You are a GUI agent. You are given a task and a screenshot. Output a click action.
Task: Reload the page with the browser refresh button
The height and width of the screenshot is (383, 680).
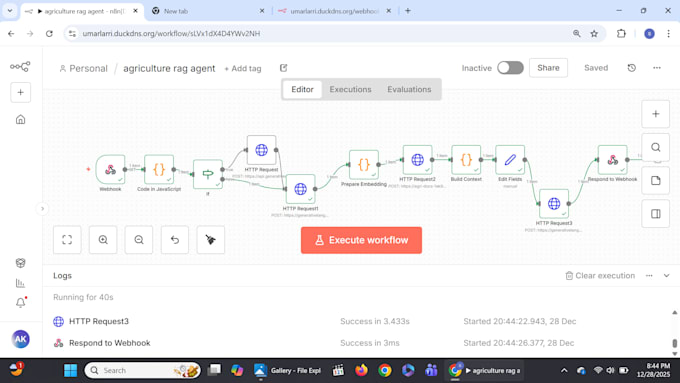point(49,33)
